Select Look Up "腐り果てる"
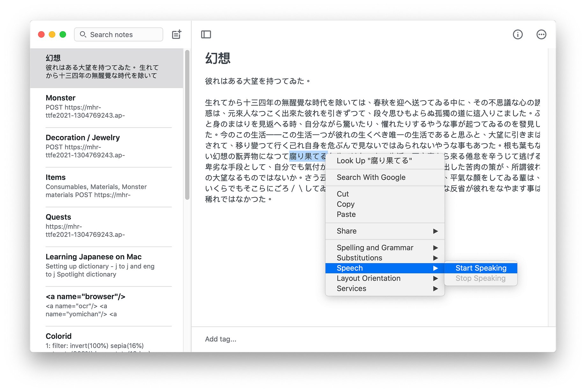This screenshot has height=392, width=586. point(374,160)
